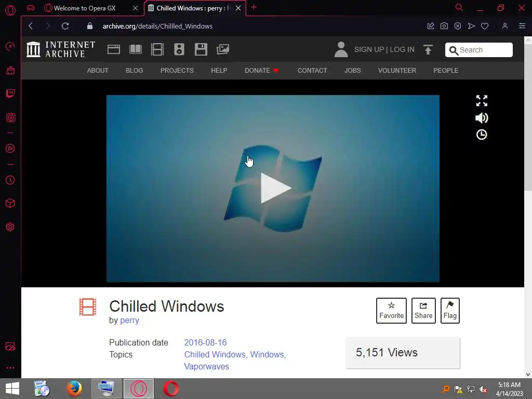Click the padlock site security icon
The width and height of the screenshot is (532, 399).
[89, 26]
